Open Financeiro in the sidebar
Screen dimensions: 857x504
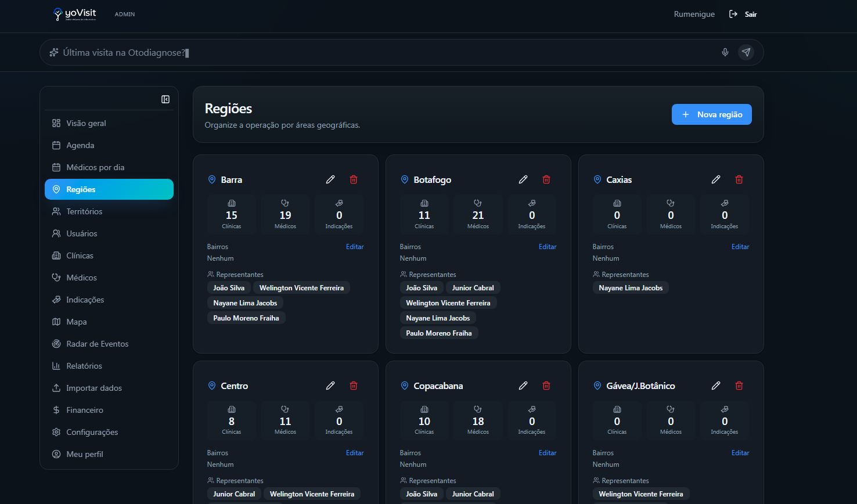point(109,410)
